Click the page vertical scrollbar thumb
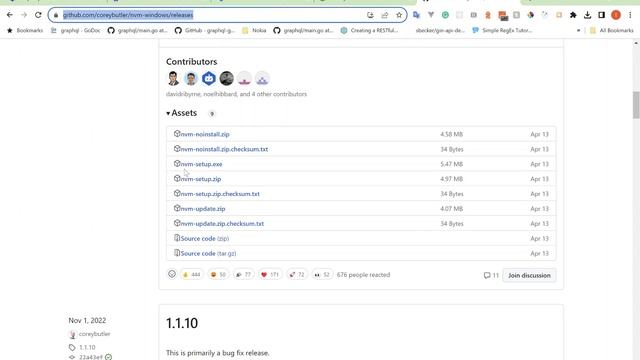 tap(636, 105)
